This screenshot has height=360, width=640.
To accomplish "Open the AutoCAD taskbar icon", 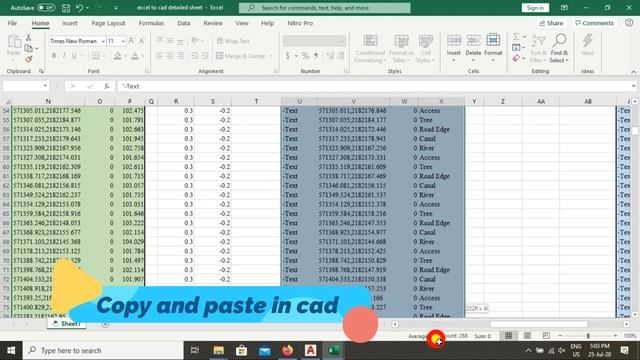I will [310, 350].
